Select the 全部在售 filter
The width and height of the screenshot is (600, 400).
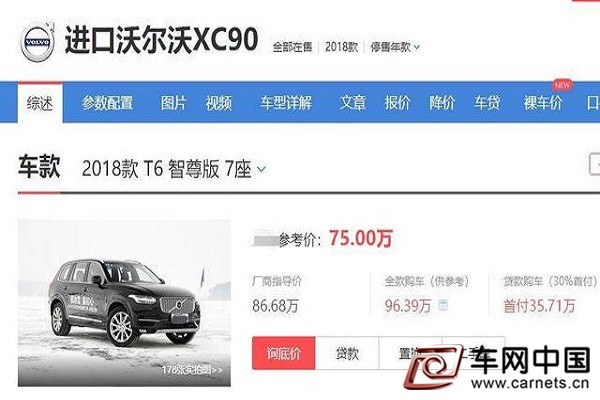point(292,47)
